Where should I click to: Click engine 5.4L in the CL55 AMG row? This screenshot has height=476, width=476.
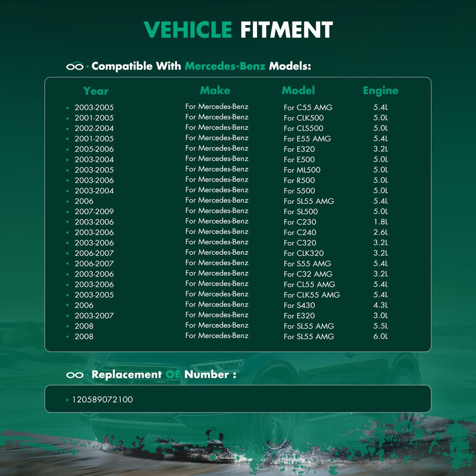click(x=381, y=284)
